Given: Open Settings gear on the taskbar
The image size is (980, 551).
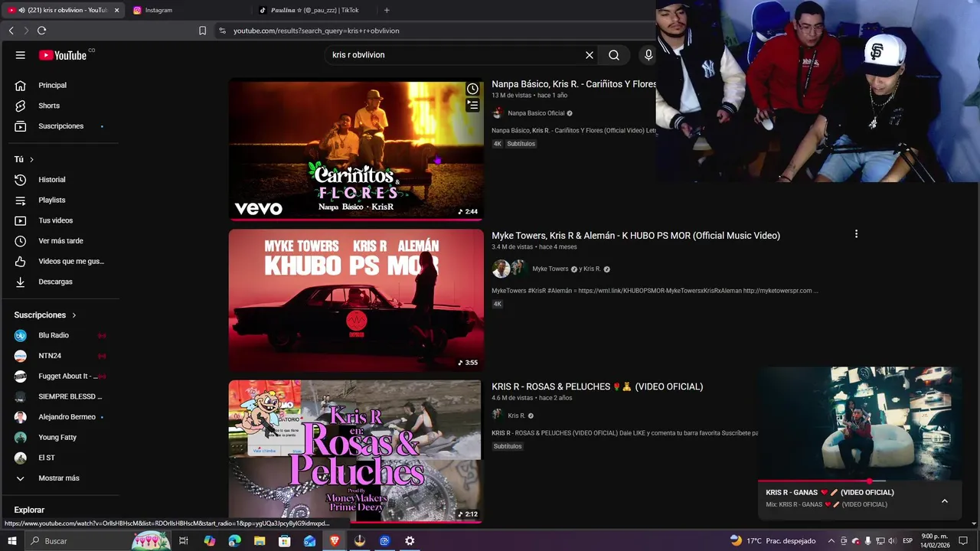Looking at the screenshot, I should (410, 541).
